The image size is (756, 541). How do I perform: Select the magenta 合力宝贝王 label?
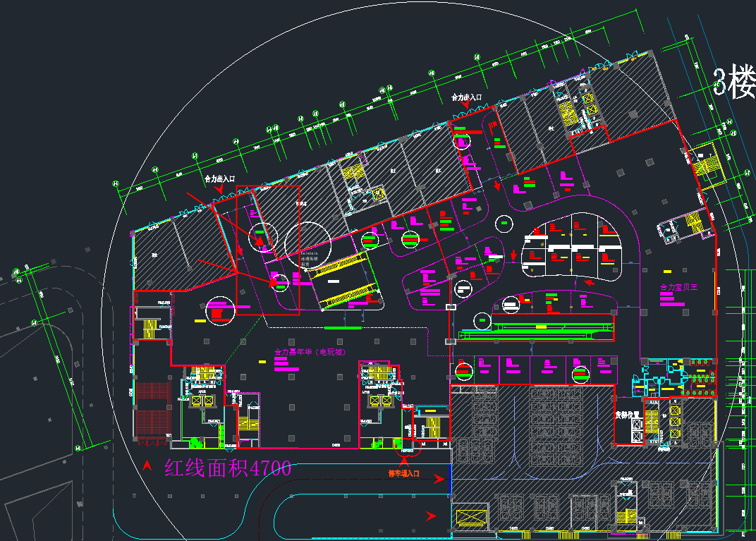[678, 288]
